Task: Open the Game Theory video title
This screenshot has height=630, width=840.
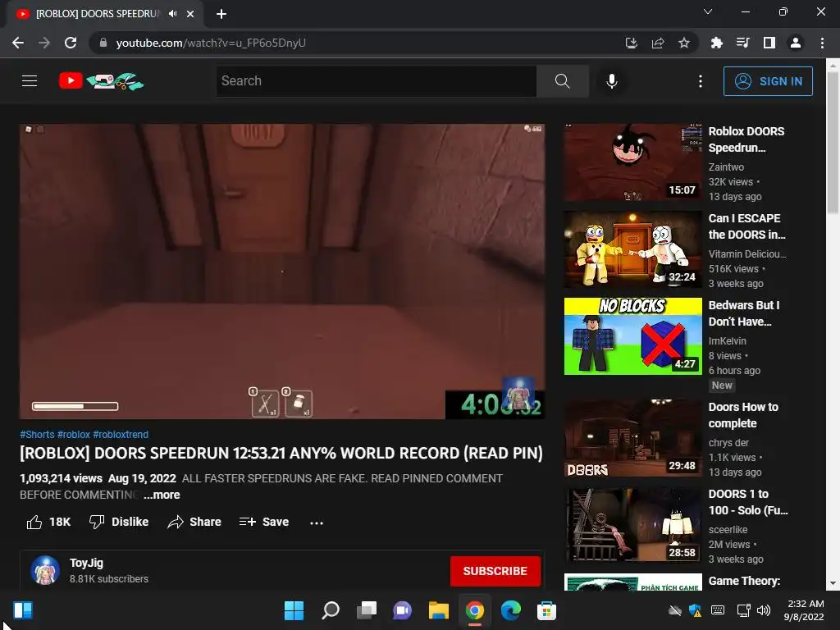Action: coord(744,581)
